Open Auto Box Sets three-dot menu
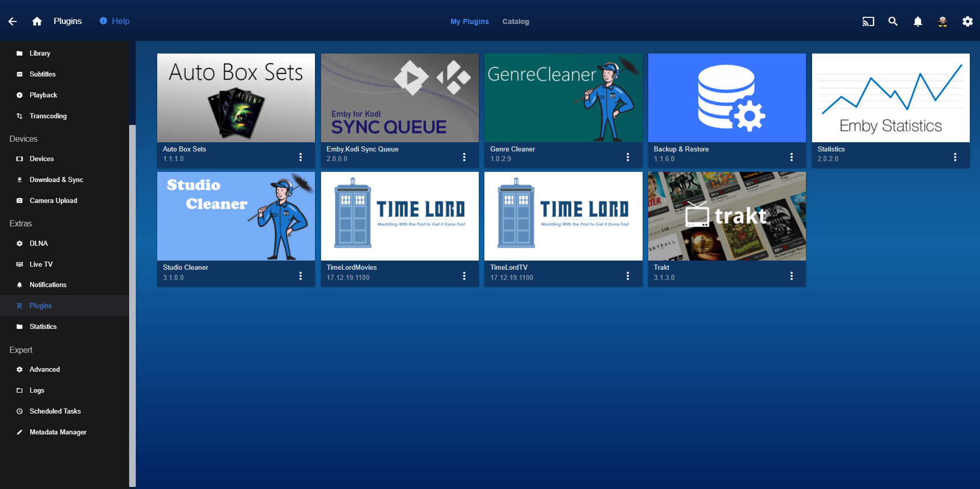The image size is (980, 489). [301, 157]
